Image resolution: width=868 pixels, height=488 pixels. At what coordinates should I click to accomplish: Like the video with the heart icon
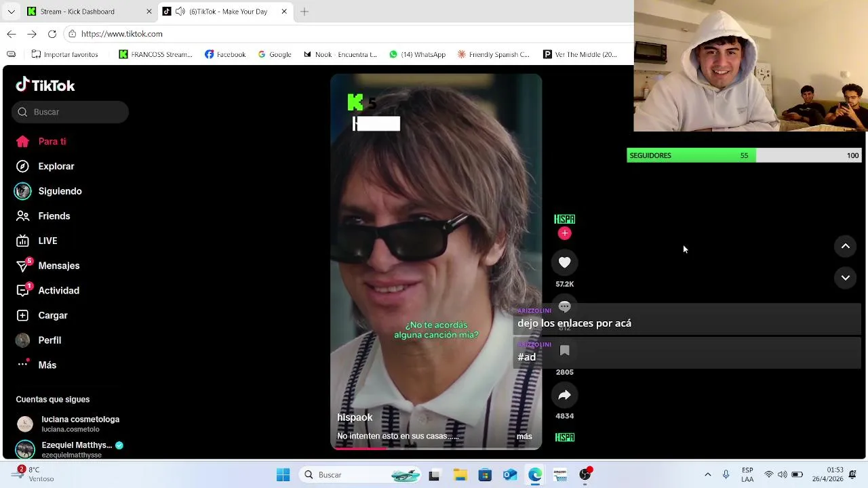(564, 262)
